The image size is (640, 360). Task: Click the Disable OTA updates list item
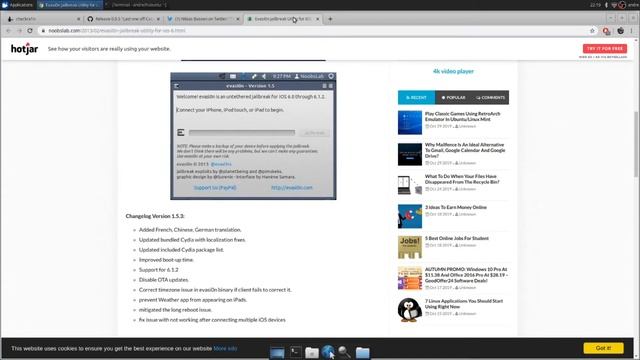[x=164, y=280]
